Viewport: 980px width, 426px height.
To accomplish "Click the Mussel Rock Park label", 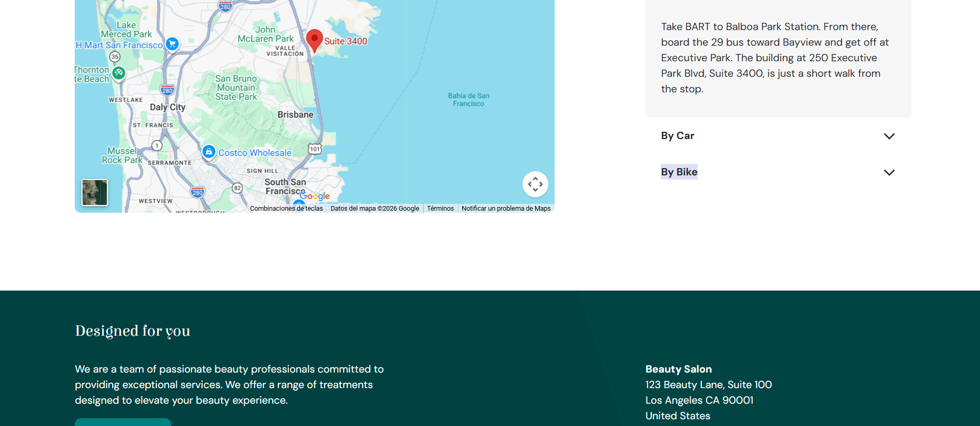I will [x=122, y=156].
